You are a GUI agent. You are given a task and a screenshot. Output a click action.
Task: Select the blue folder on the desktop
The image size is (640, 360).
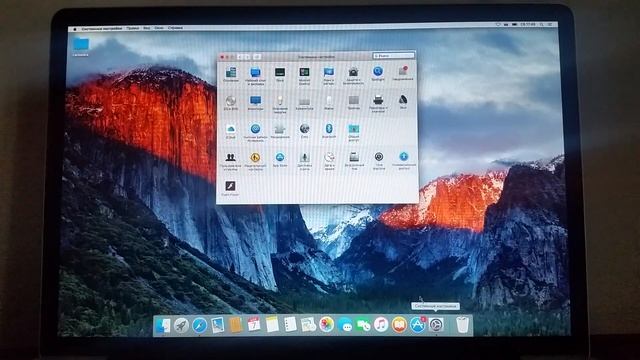81,44
